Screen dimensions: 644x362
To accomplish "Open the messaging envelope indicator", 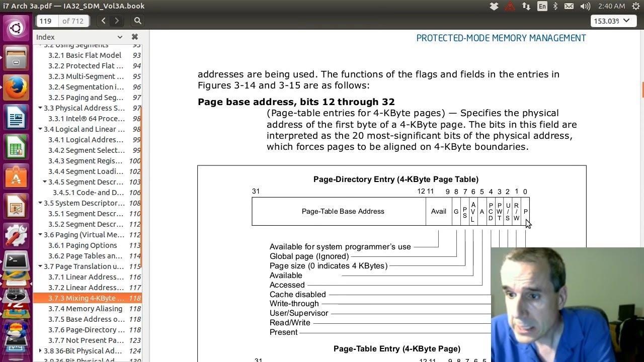I will tap(569, 6).
